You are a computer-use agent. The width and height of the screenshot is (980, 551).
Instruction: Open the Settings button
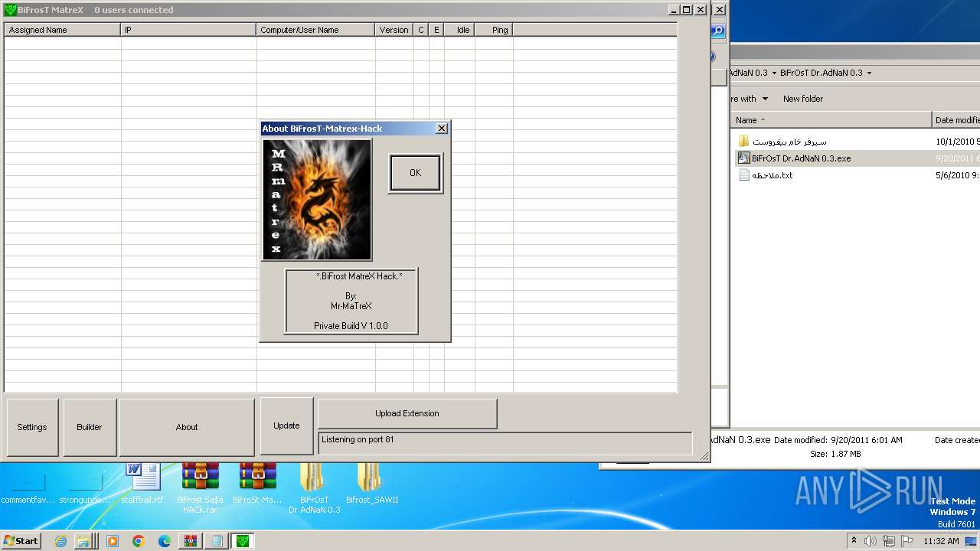tap(32, 427)
